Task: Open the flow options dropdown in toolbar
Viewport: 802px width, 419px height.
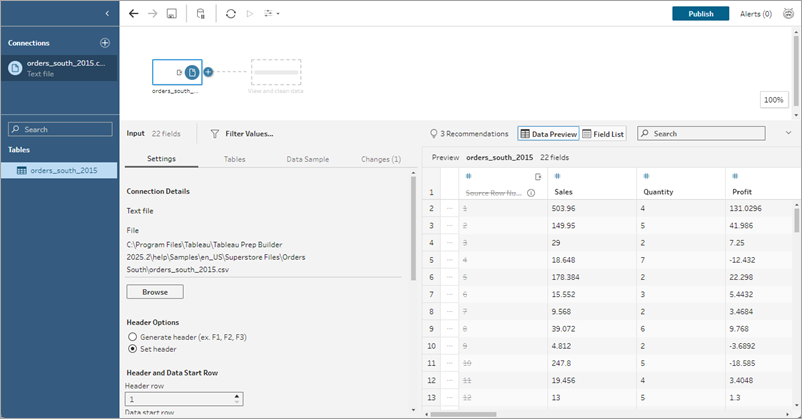Action: click(x=272, y=14)
